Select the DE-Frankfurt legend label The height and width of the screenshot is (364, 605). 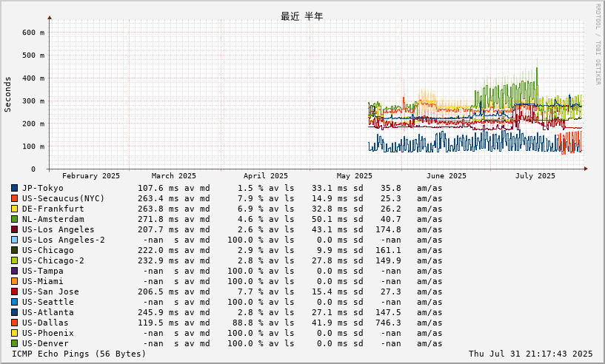[x=53, y=209]
